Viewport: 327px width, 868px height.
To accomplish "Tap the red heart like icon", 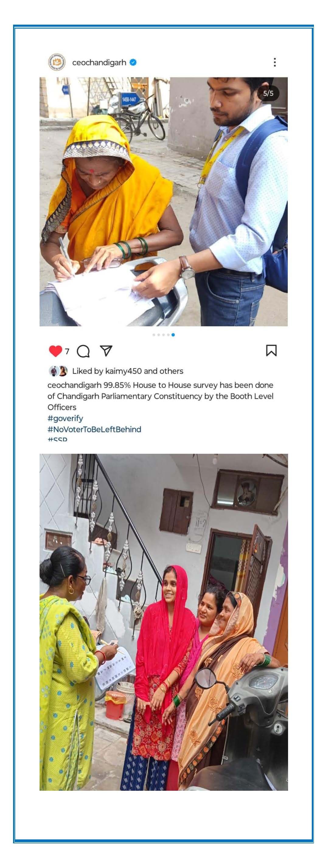I will pos(55,351).
